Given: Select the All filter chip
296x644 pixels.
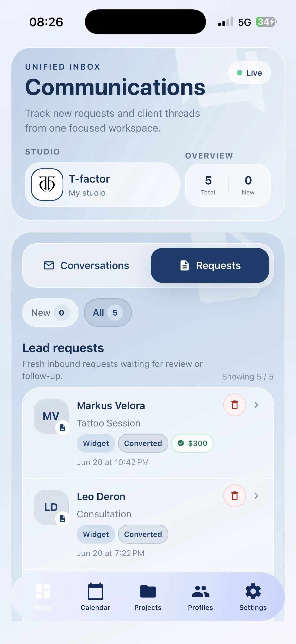Looking at the screenshot, I should point(108,313).
